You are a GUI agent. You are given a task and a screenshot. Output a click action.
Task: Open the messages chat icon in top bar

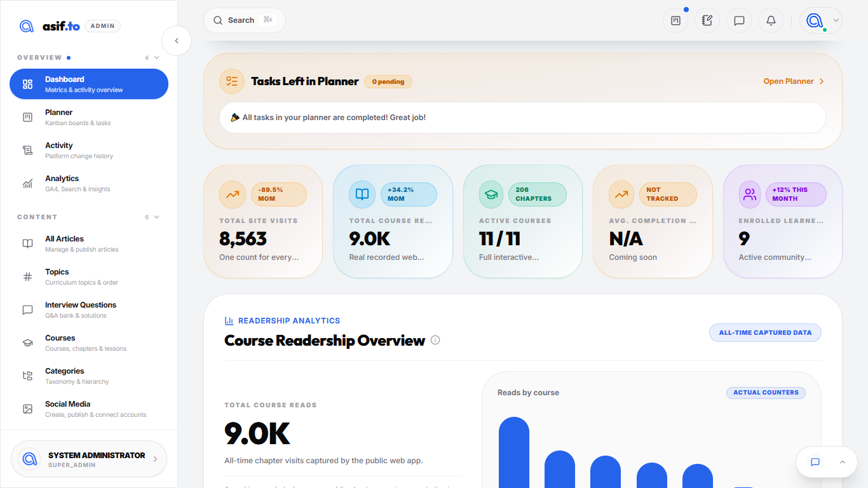coord(739,20)
